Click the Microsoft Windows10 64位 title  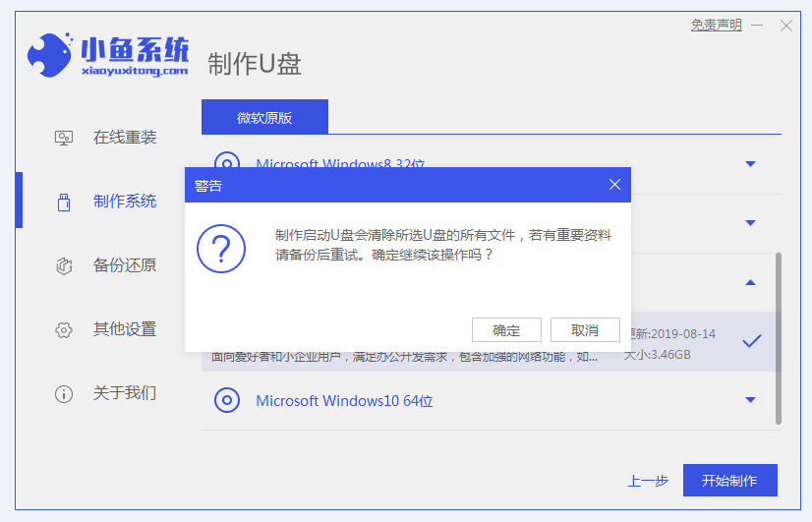coord(344,401)
